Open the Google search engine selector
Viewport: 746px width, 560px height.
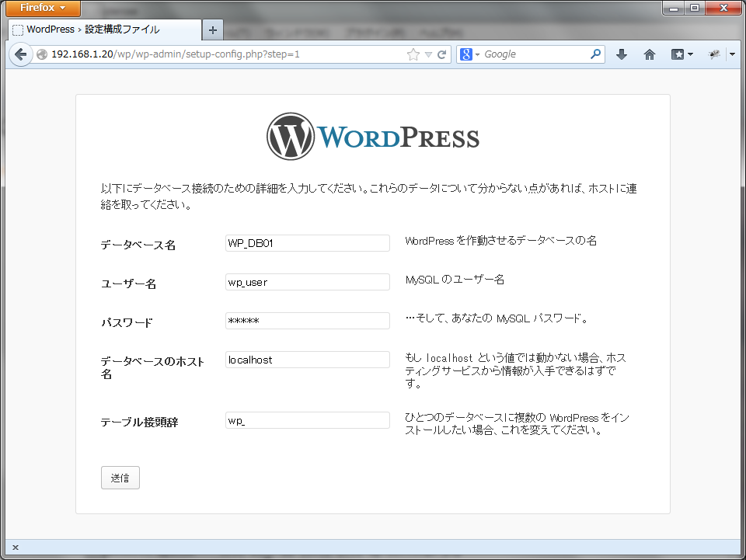click(469, 54)
